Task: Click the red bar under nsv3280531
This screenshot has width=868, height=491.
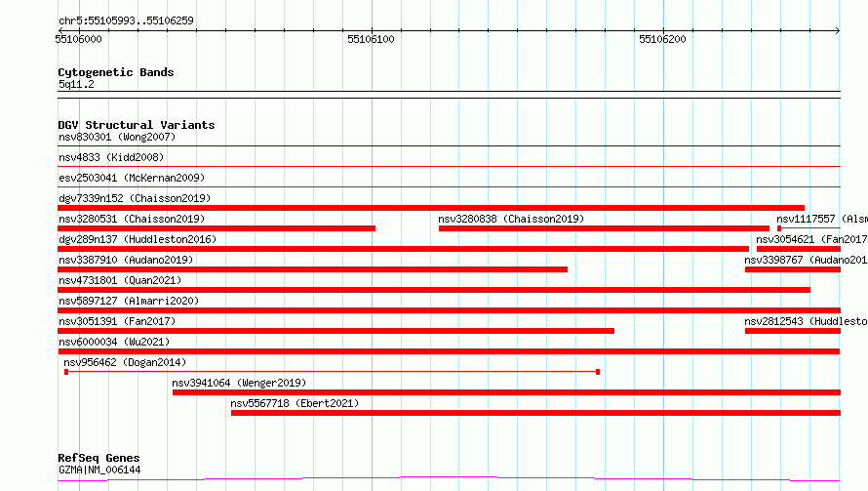Action: 217,228
